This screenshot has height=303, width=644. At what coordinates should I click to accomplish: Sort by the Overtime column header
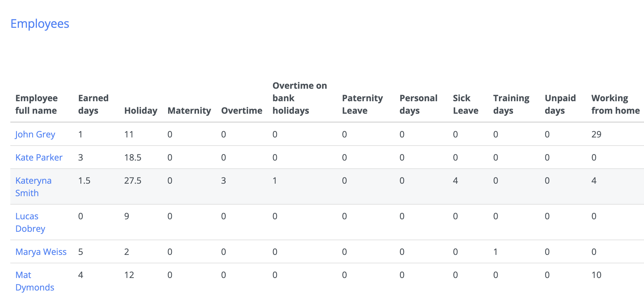coord(242,110)
